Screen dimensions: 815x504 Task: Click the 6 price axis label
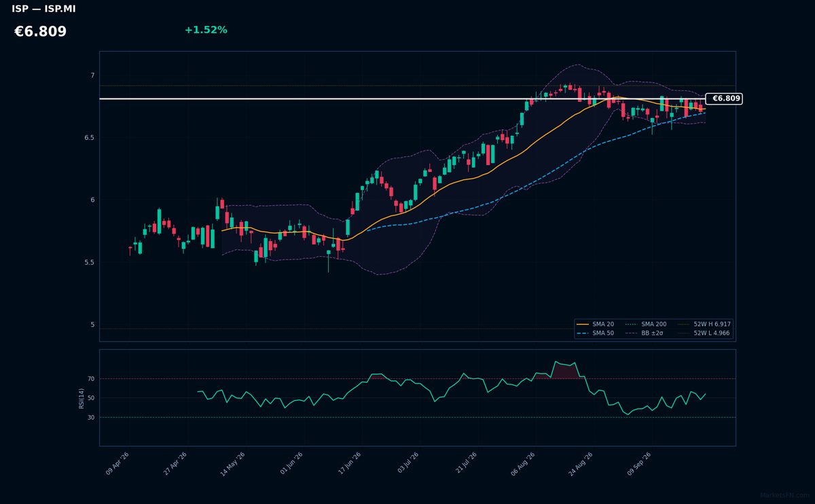[93, 200]
